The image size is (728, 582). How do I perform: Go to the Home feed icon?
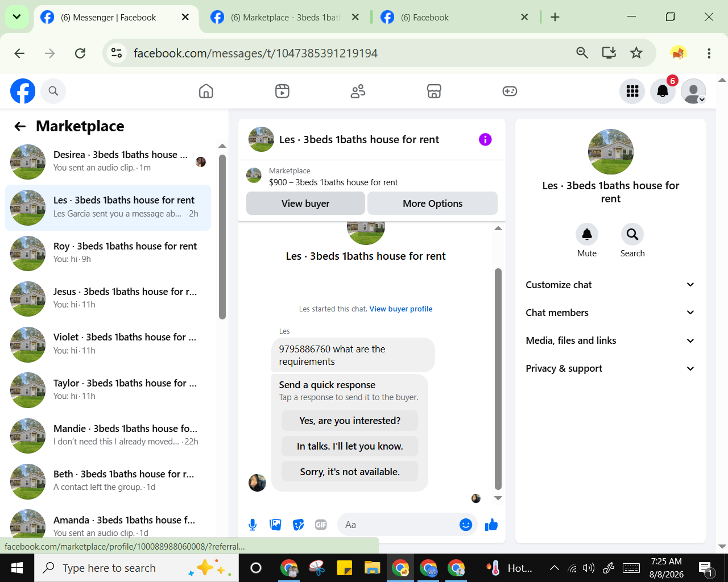(x=206, y=91)
